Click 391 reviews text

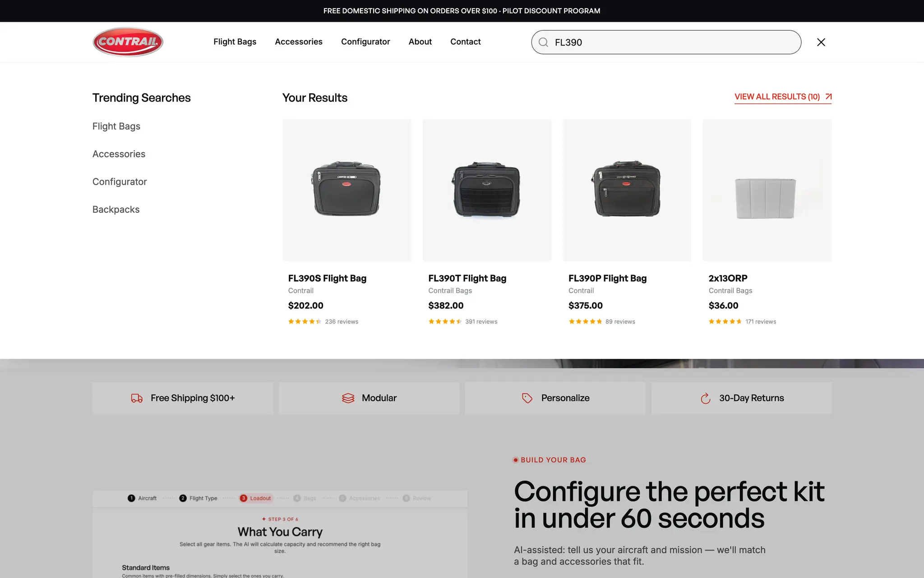pyautogui.click(x=481, y=322)
